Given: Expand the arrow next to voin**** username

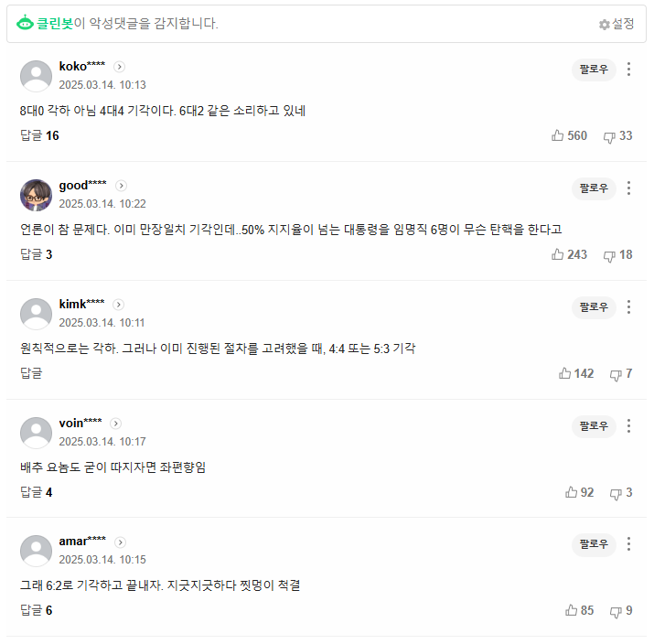Looking at the screenshot, I should (x=115, y=424).
